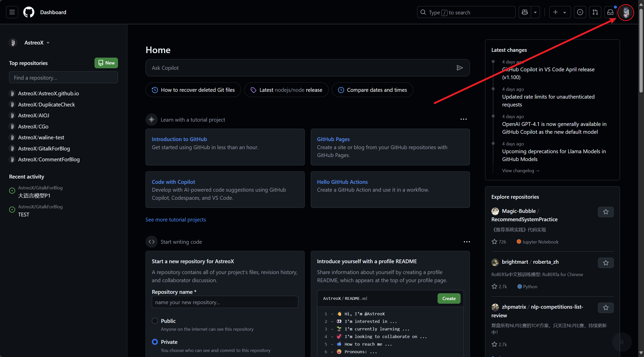Click View changelog link
This screenshot has width=644, height=357.
(x=520, y=170)
